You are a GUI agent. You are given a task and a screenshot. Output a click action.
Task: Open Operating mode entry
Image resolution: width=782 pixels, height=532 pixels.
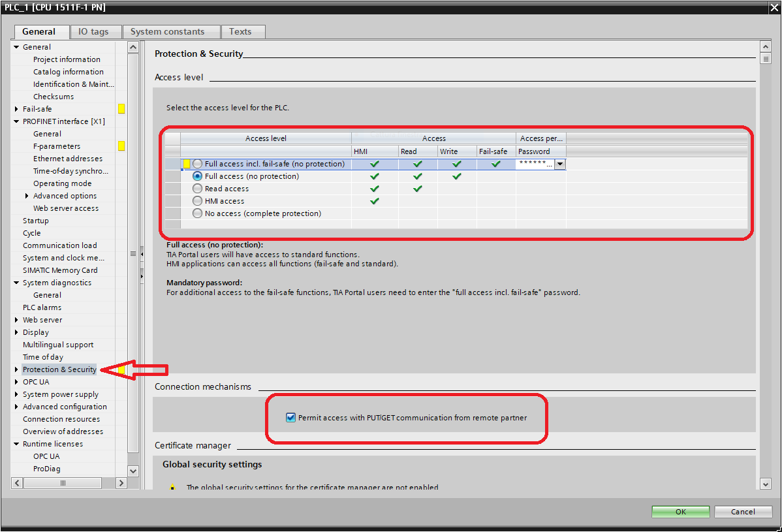[63, 183]
